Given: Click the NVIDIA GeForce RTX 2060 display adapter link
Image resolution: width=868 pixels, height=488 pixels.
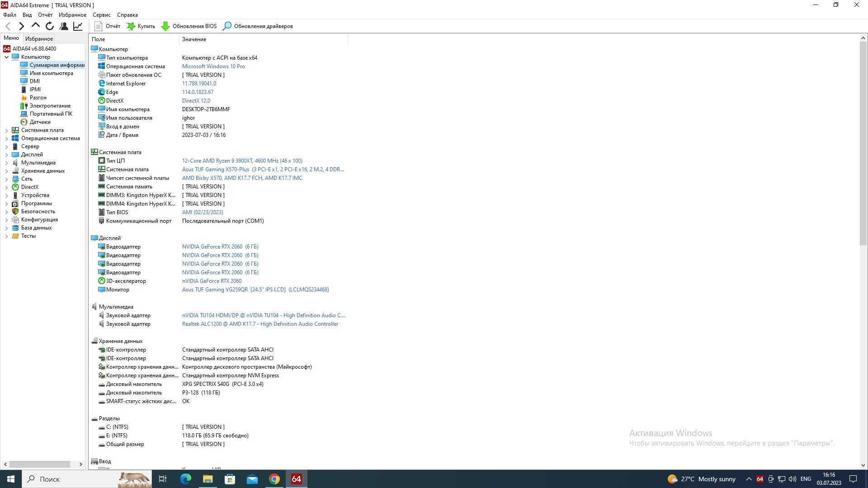Looking at the screenshot, I should [220, 246].
